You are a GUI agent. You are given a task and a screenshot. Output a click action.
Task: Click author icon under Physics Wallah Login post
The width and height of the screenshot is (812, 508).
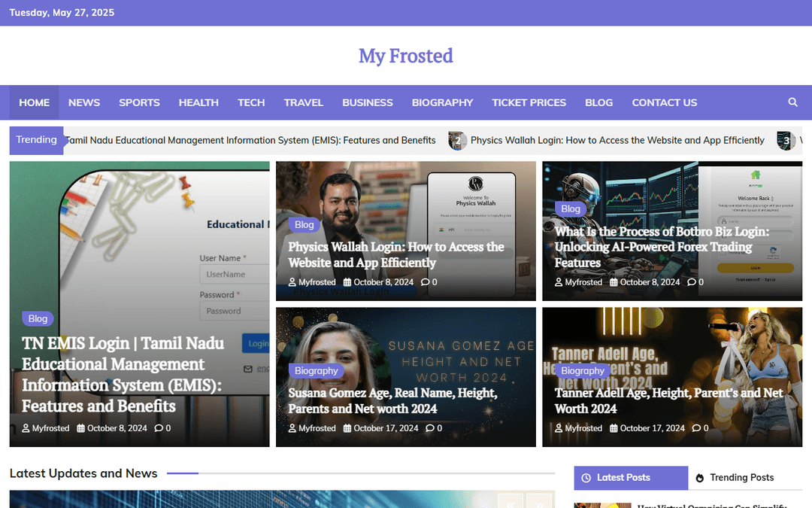point(292,282)
